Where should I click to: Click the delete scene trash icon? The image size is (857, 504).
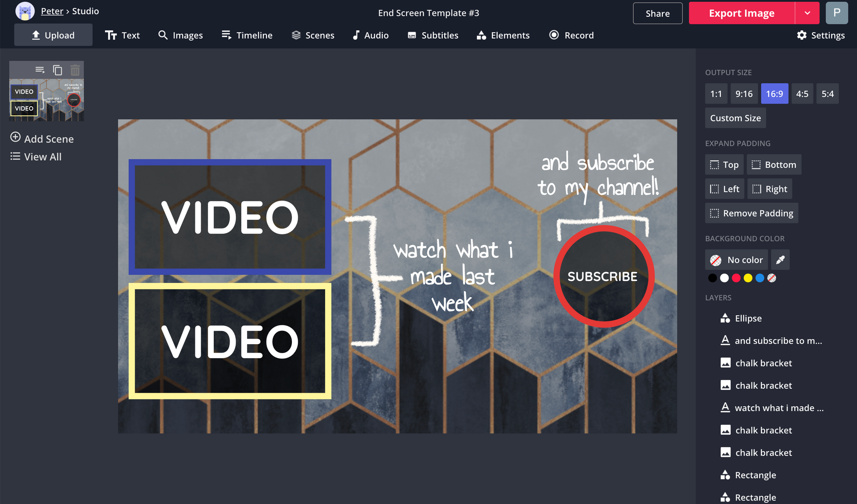point(75,70)
